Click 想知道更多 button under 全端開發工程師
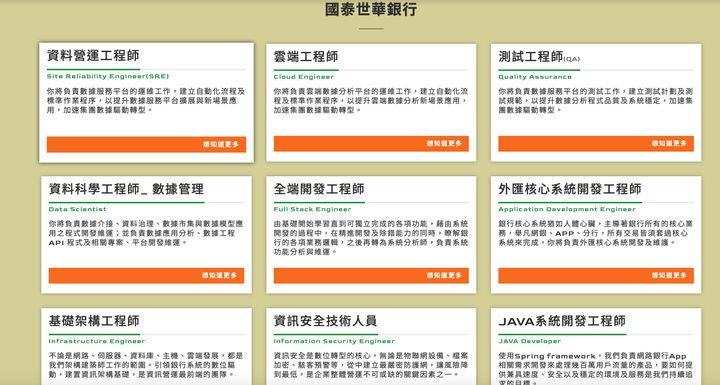 pos(371,276)
